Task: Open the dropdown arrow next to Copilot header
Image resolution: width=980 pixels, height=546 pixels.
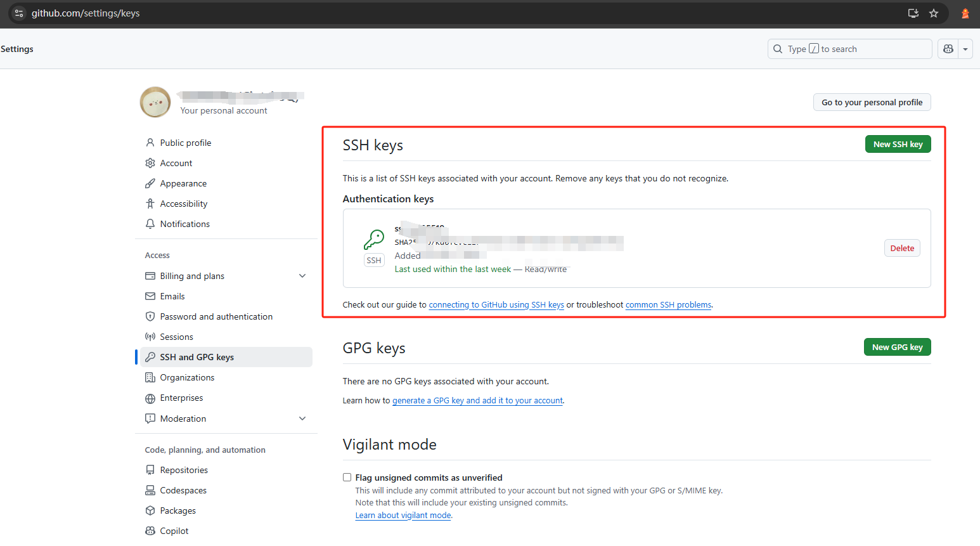Action: 965,49
